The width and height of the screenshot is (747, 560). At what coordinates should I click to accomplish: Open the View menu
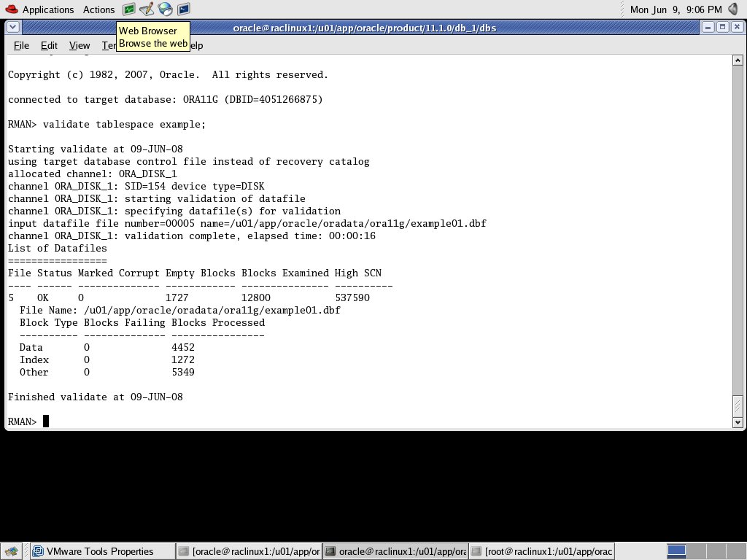80,45
